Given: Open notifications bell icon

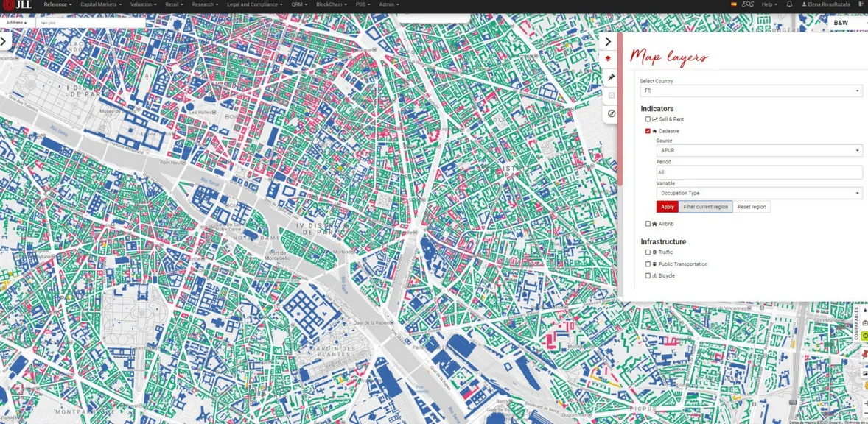Looking at the screenshot, I should pyautogui.click(x=790, y=4).
